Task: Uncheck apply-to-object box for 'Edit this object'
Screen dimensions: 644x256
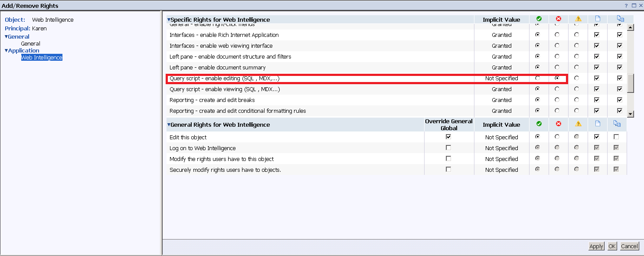Action: coord(597,137)
